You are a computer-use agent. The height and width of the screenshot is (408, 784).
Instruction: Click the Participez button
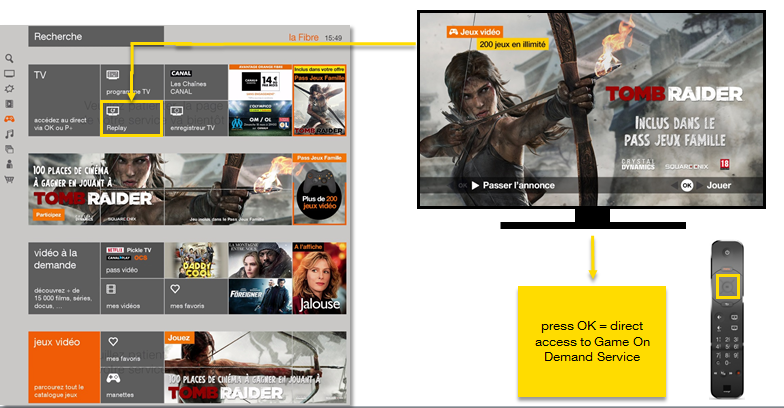tap(48, 214)
